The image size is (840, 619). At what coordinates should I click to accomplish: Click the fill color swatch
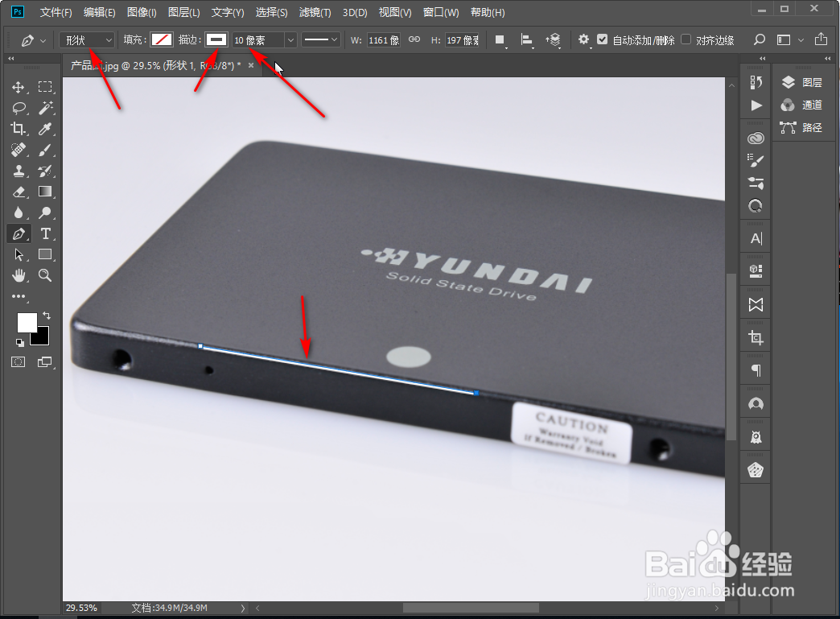[161, 39]
